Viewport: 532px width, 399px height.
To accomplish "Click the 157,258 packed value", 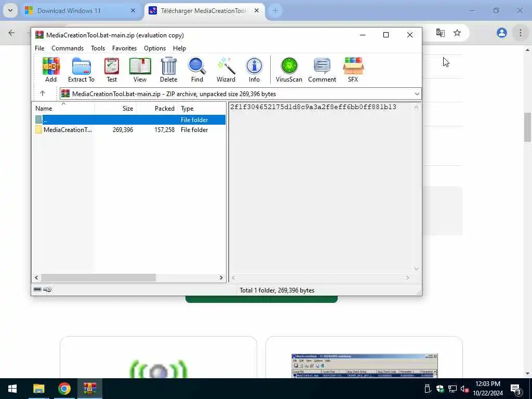I will pyautogui.click(x=164, y=129).
